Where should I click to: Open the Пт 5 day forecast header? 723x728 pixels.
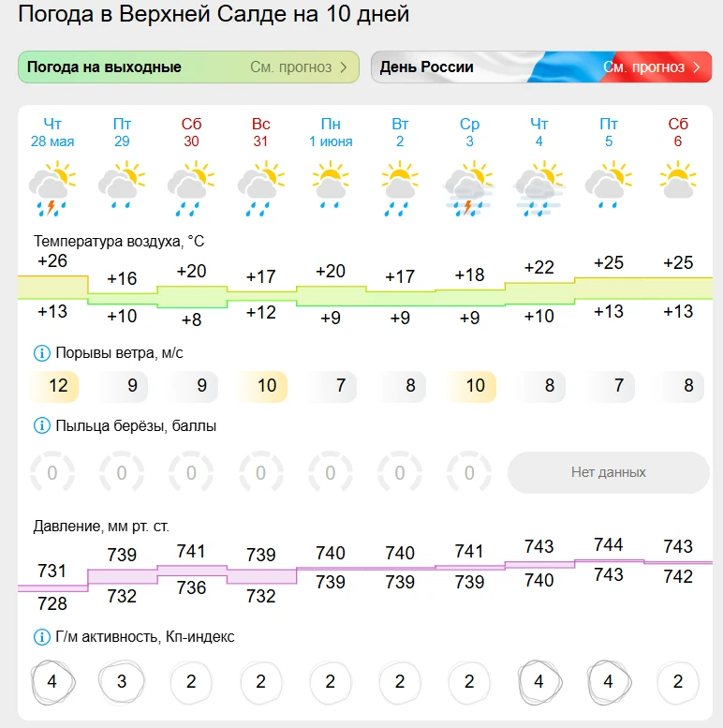point(609,132)
